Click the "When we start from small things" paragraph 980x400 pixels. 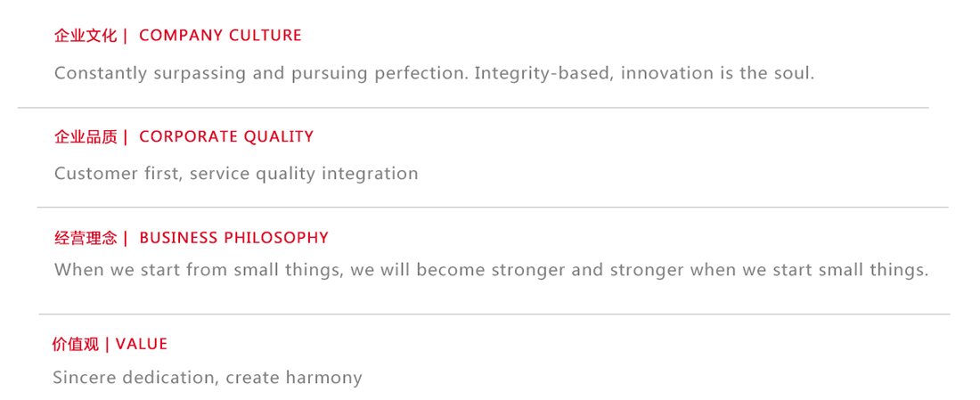coord(491,270)
